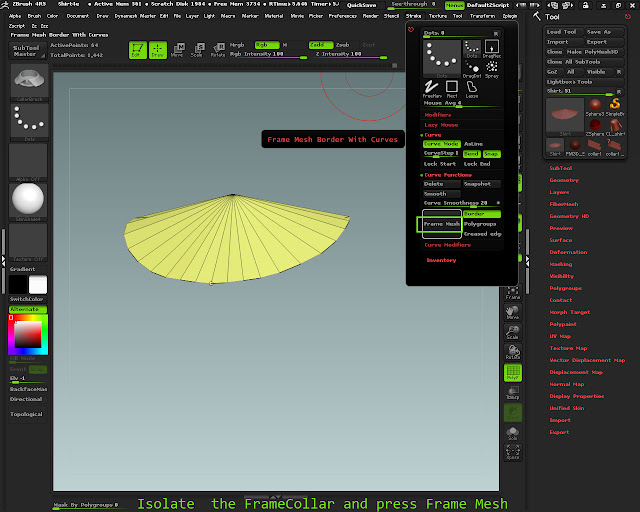Screen dimensions: 640x512
Task: Click the SubTool Master button
Action: [x=26, y=51]
